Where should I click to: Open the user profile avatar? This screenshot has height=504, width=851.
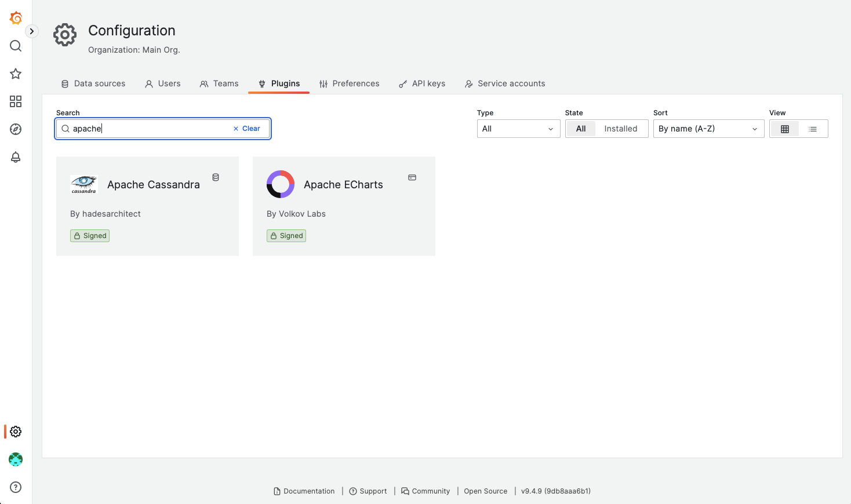point(16,459)
